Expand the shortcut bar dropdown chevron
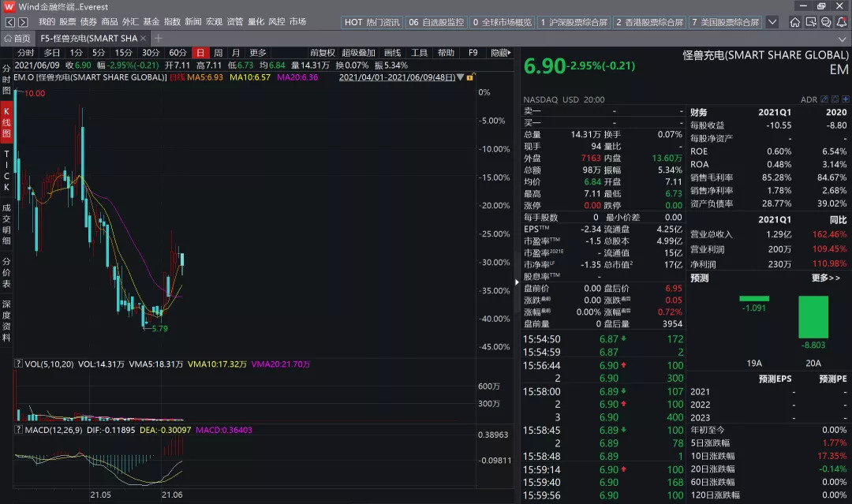This screenshot has width=852, height=504. (772, 22)
